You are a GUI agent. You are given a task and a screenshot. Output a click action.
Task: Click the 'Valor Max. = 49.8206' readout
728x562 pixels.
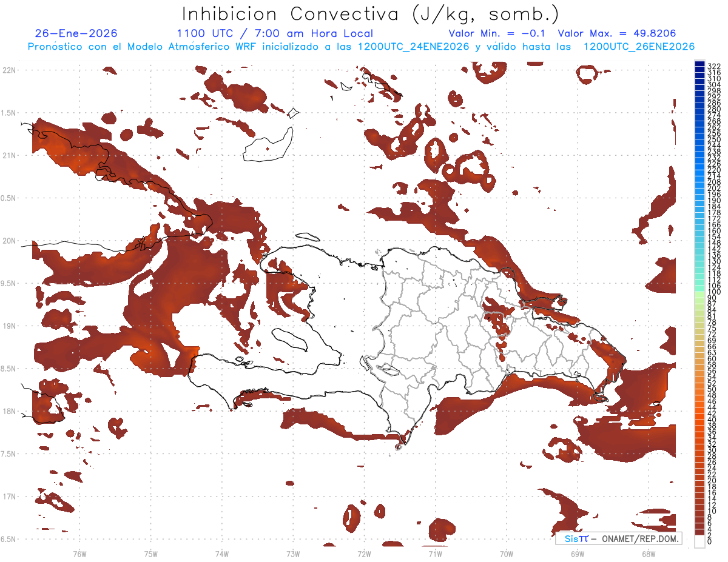coord(617,34)
